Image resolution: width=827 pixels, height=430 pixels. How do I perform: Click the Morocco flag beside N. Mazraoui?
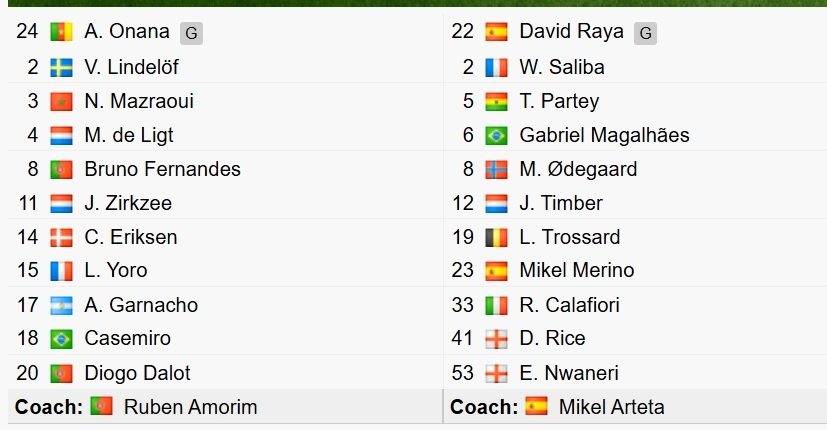point(61,101)
